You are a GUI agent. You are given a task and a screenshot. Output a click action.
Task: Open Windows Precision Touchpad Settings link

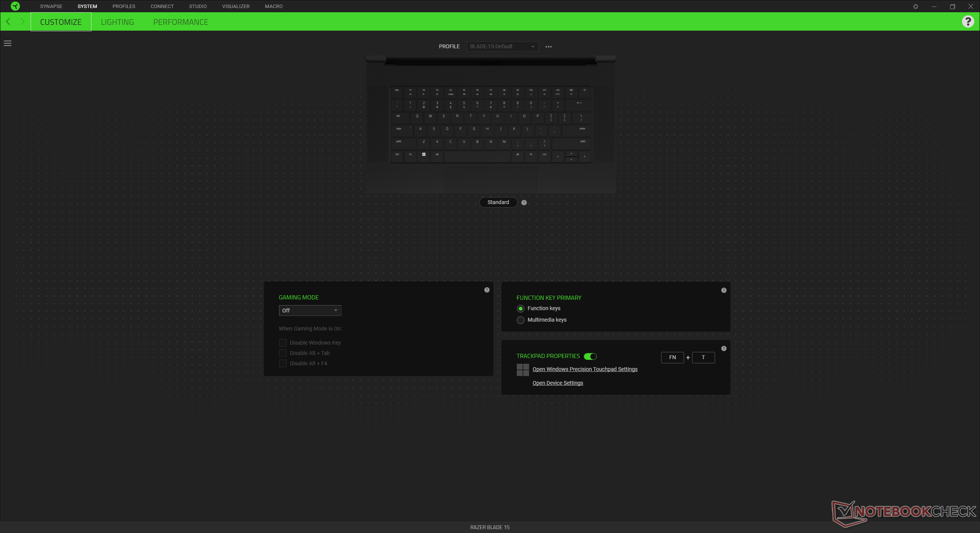[x=585, y=369]
